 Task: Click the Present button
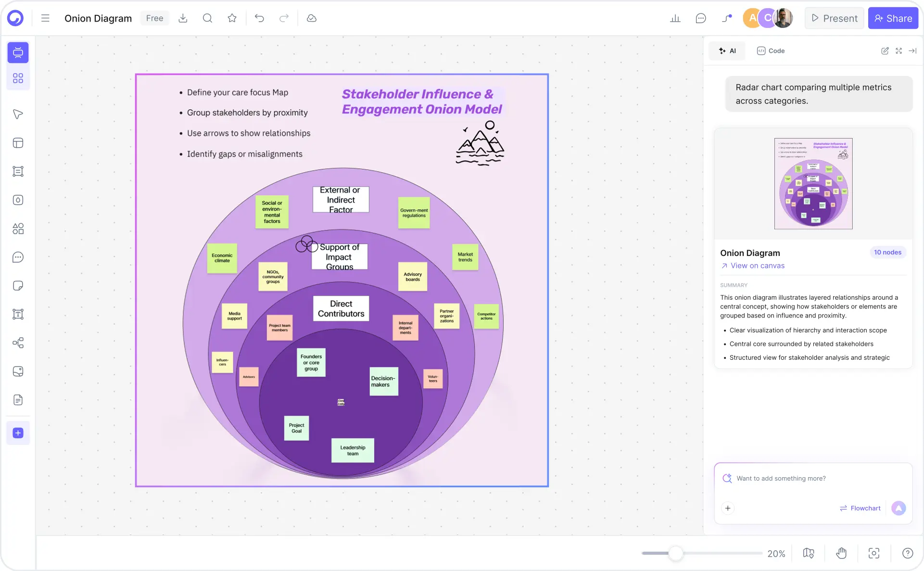pos(834,18)
